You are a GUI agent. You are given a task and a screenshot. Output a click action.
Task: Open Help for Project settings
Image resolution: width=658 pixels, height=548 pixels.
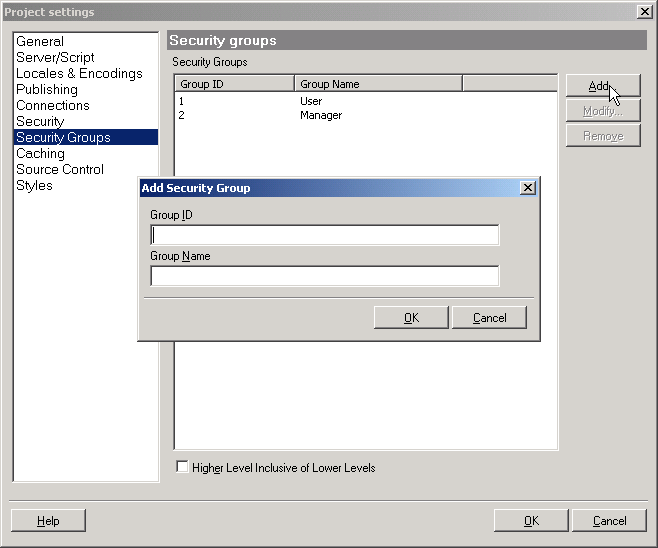(48, 521)
